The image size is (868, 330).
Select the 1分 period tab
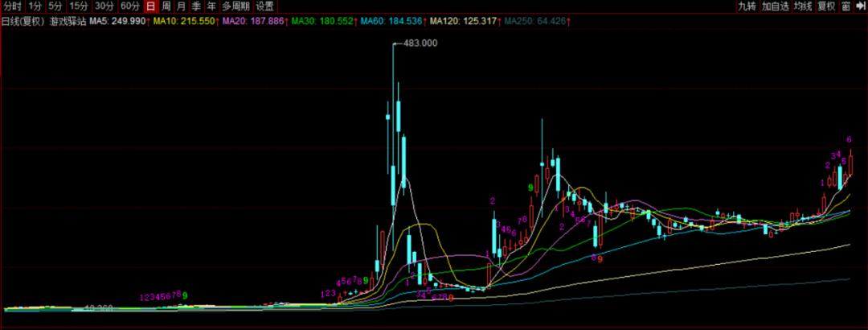tap(35, 6)
